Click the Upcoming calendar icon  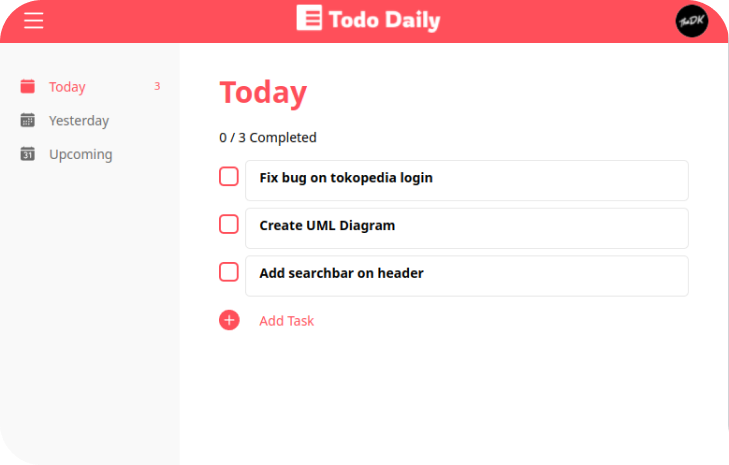28,155
